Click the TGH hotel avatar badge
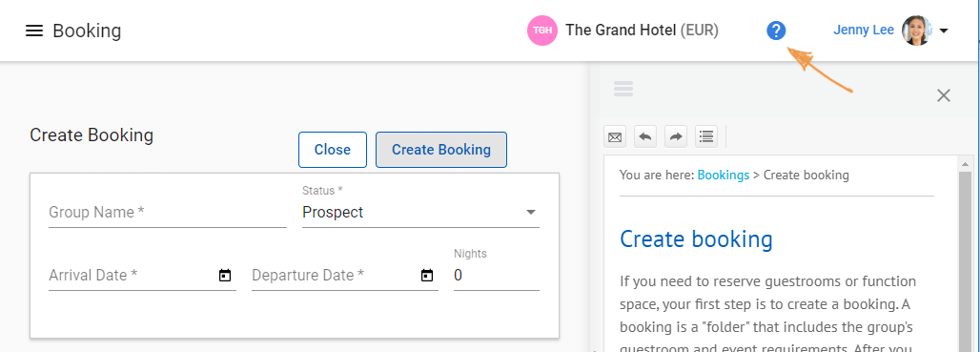This screenshot has width=980, height=352. [x=542, y=31]
